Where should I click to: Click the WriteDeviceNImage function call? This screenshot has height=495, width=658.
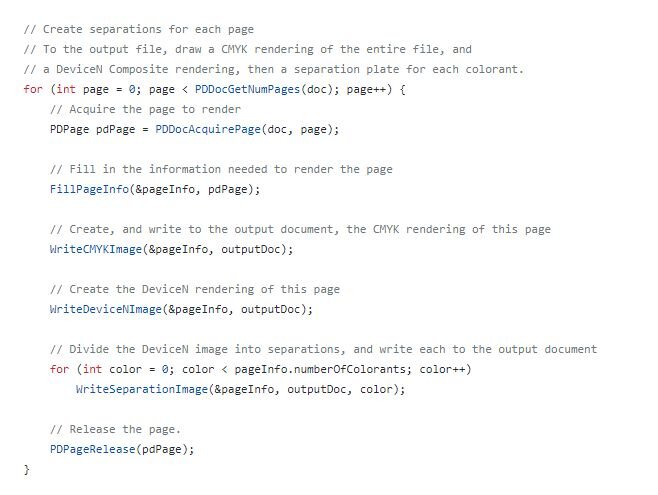(x=105, y=309)
